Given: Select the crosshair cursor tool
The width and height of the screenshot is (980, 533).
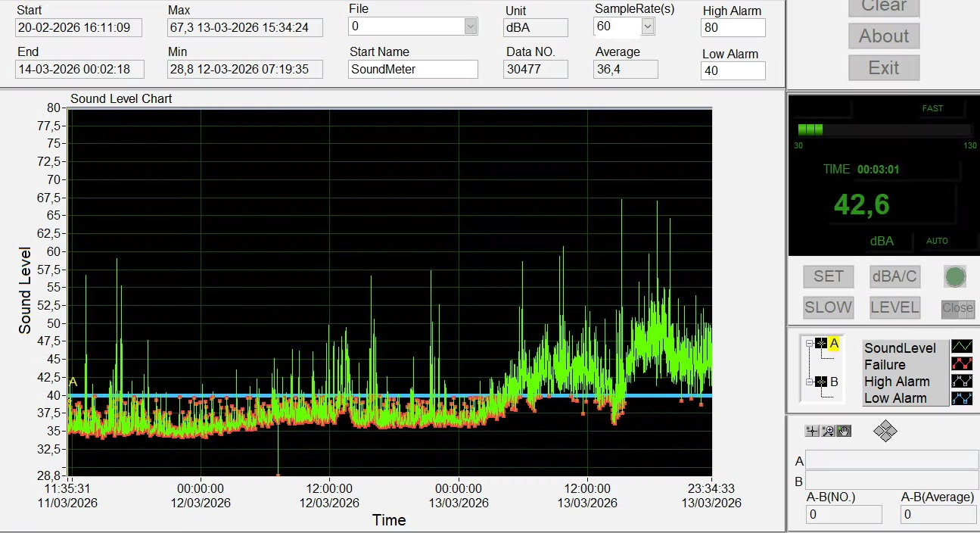Looking at the screenshot, I should (811, 431).
